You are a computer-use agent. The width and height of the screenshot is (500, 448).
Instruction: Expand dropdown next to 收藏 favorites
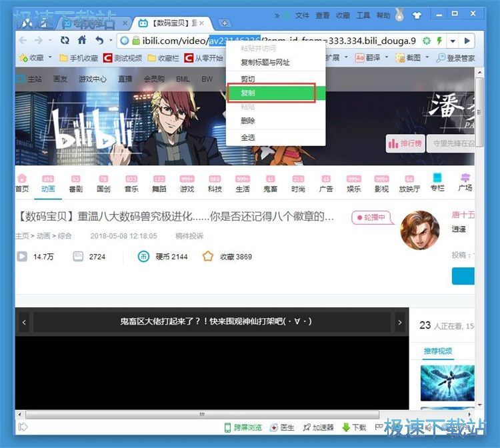pyautogui.click(x=50, y=57)
